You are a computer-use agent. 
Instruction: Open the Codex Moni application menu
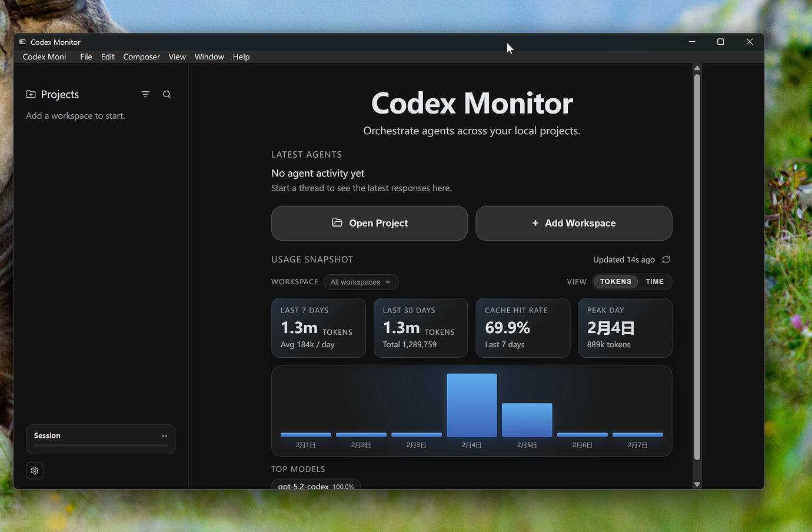[44, 56]
